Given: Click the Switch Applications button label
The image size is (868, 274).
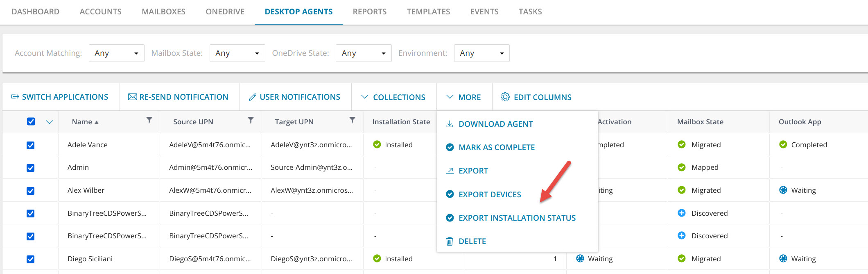Looking at the screenshot, I should pyautogui.click(x=65, y=97).
